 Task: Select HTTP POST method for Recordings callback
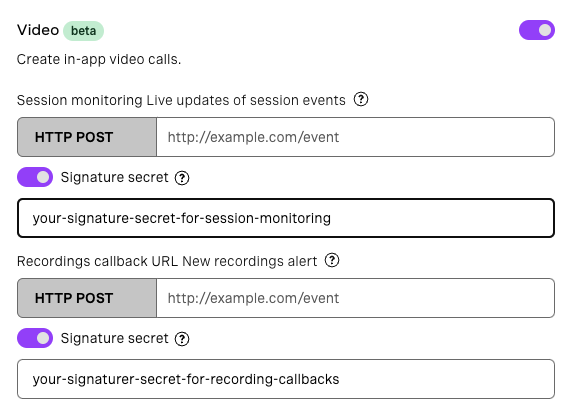pyautogui.click(x=87, y=298)
